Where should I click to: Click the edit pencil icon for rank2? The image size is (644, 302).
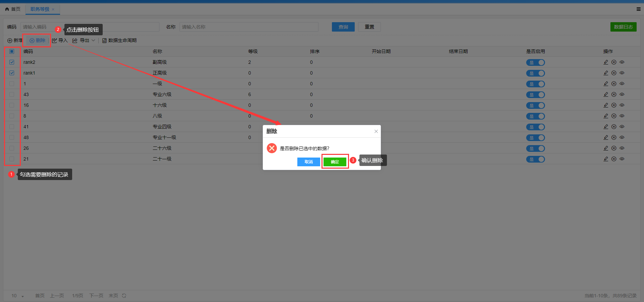coord(606,62)
